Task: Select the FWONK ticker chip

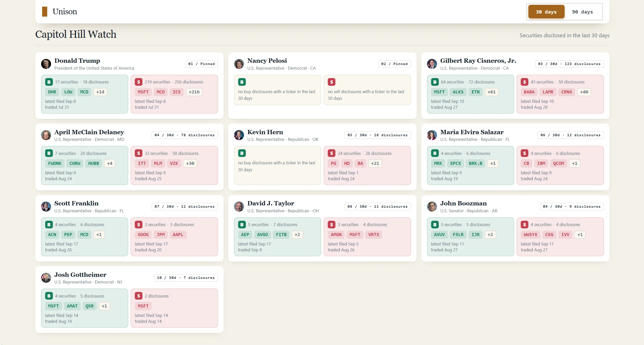Action: pyautogui.click(x=55, y=163)
